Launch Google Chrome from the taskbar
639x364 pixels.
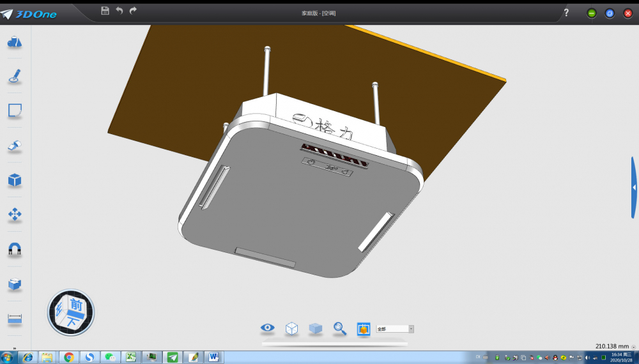pyautogui.click(x=68, y=358)
